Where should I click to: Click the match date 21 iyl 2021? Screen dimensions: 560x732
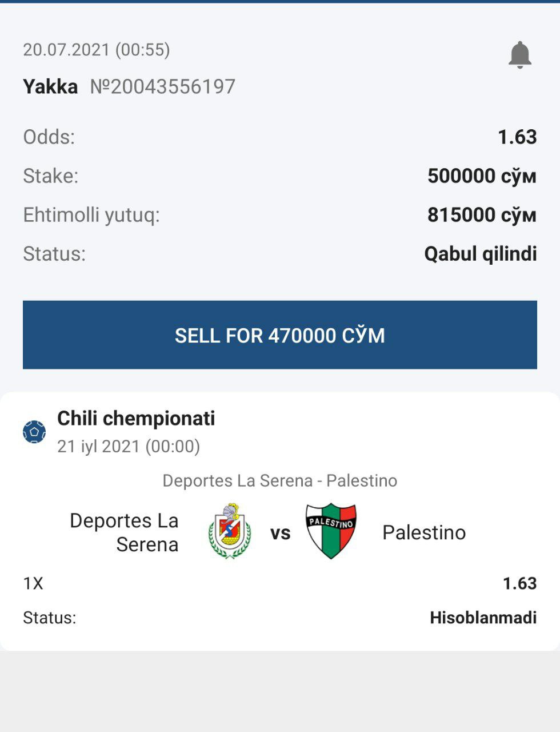point(128,446)
